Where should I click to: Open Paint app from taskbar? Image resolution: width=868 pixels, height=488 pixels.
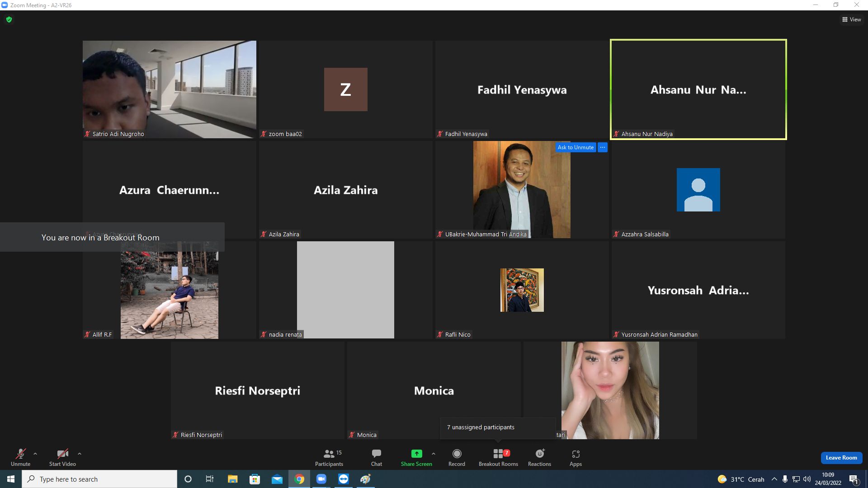pos(366,479)
